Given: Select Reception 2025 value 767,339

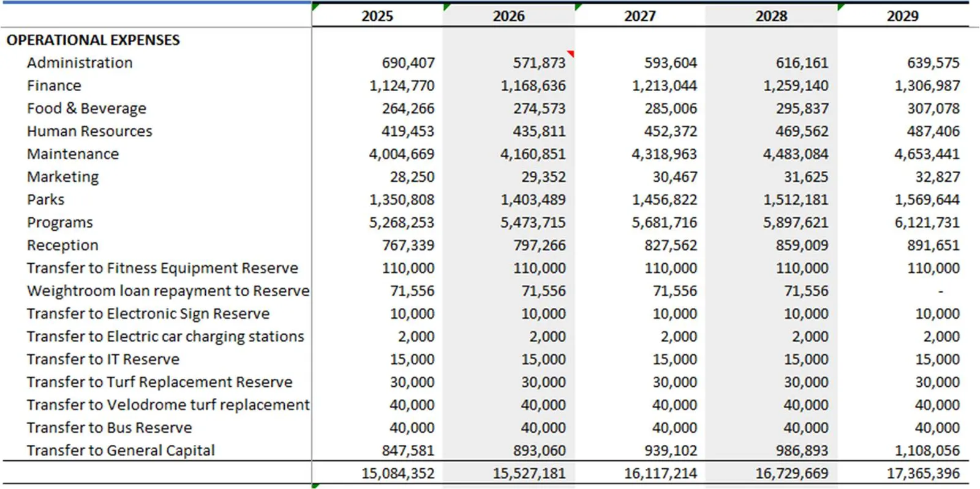Looking at the screenshot, I should pyautogui.click(x=408, y=245).
